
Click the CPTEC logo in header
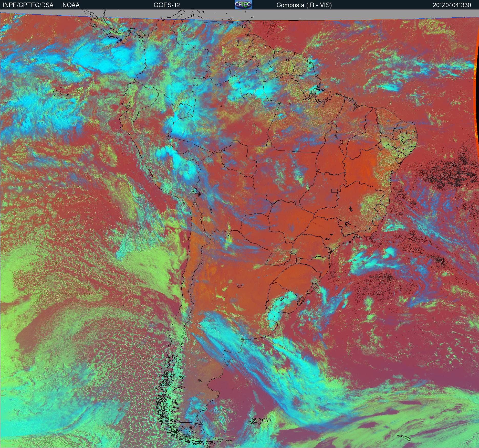click(x=243, y=5)
